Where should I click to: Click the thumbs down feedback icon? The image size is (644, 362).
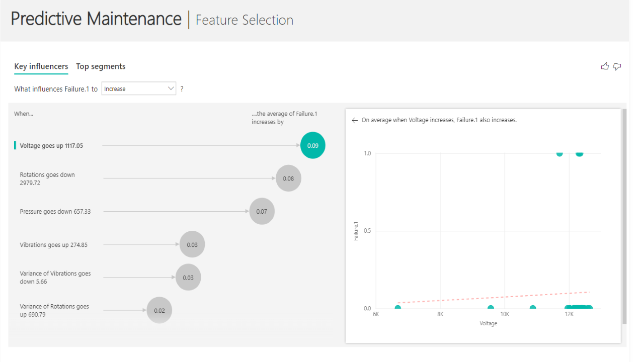pos(617,66)
